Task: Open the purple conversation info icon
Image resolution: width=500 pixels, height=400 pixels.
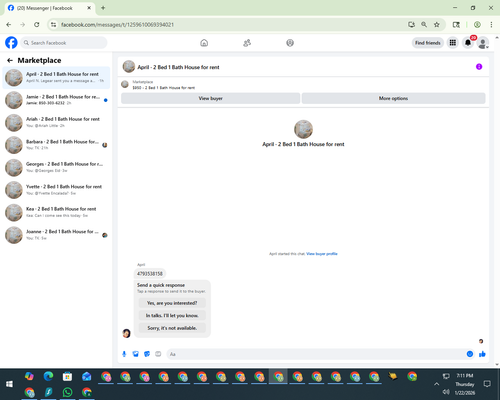Action: (479, 67)
